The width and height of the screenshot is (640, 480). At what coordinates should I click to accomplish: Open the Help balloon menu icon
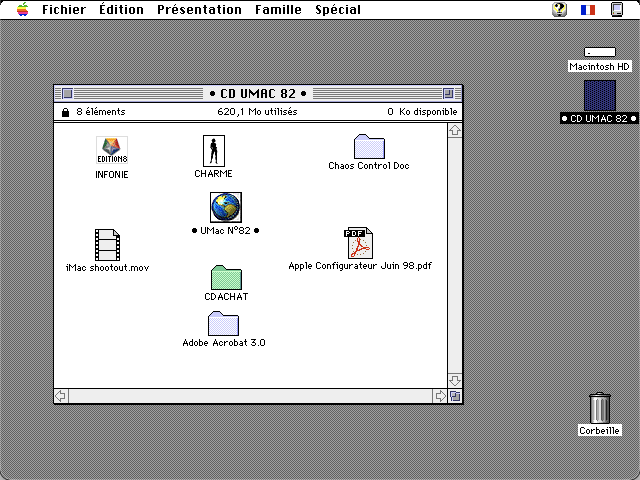559,9
